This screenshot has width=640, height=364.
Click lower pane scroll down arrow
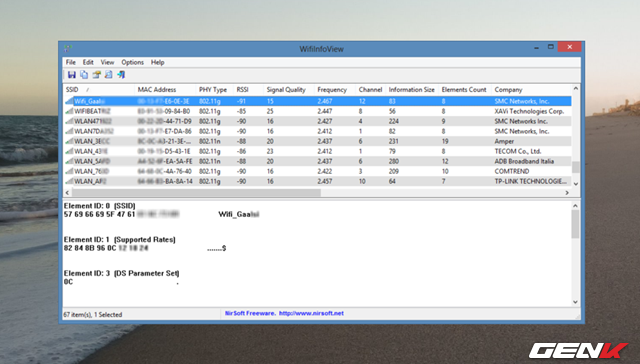tap(576, 302)
